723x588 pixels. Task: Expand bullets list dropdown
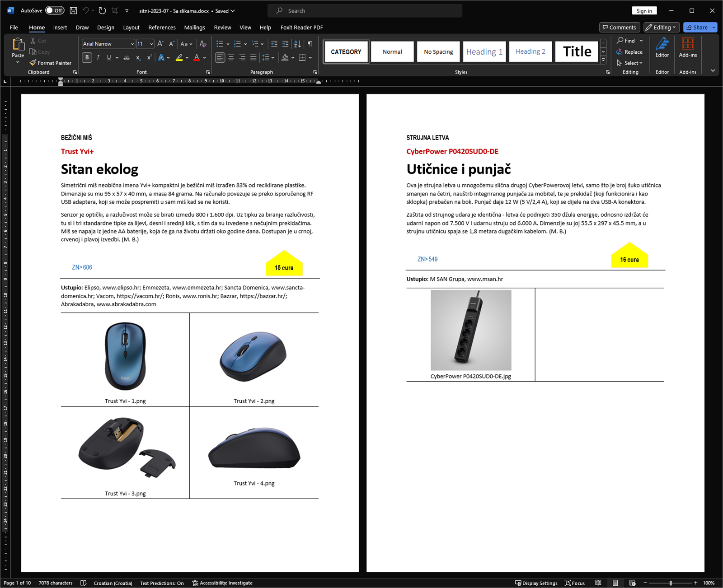[x=228, y=44]
